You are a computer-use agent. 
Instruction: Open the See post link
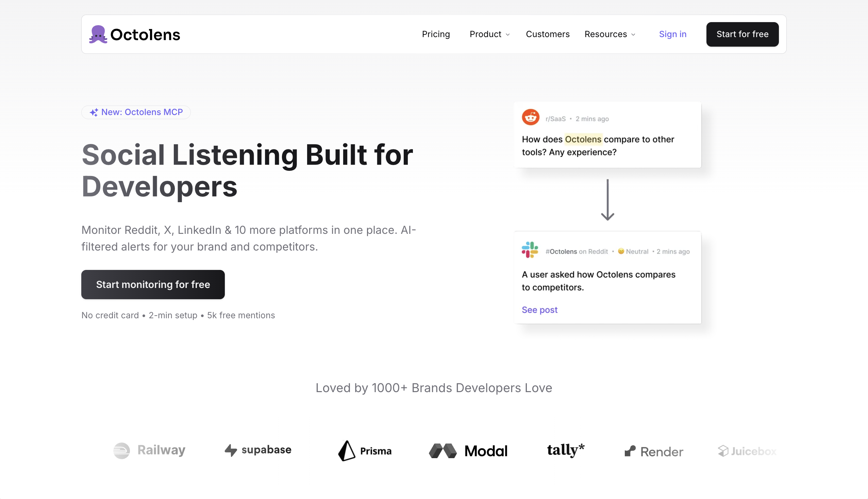click(539, 309)
